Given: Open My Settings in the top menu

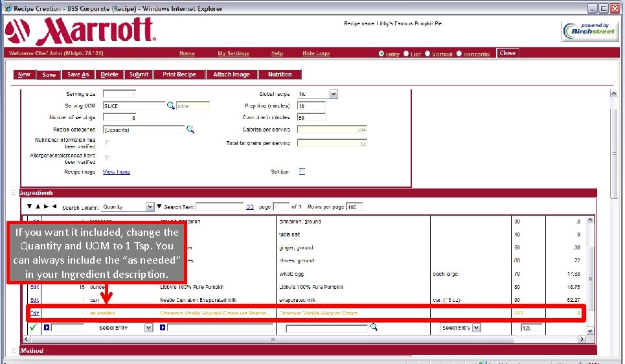Looking at the screenshot, I should pyautogui.click(x=233, y=53).
